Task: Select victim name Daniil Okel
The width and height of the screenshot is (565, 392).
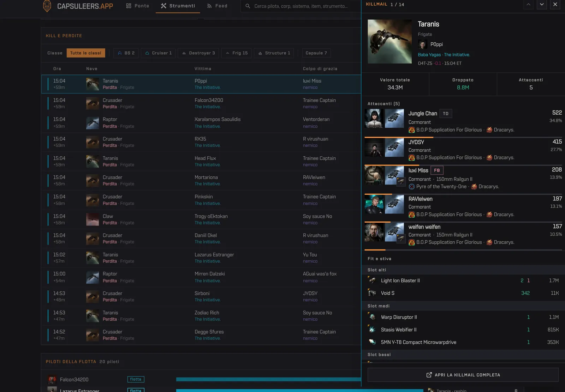Action: [x=206, y=235]
